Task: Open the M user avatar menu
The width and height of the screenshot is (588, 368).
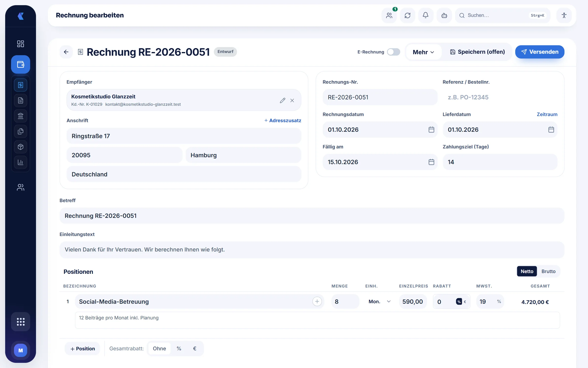Action: [x=21, y=350]
